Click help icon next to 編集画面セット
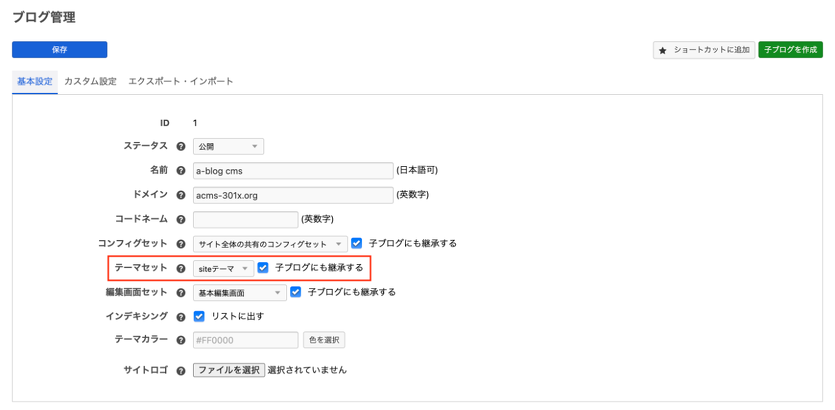This screenshot has width=835, height=410. (181, 293)
